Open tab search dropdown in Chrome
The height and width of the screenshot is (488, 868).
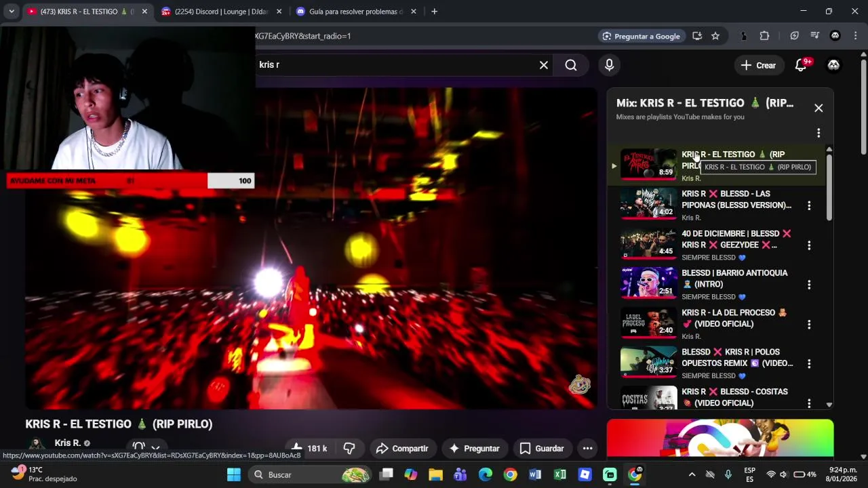click(12, 12)
